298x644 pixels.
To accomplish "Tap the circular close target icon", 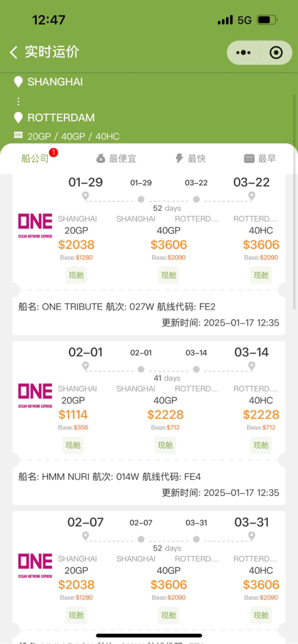I will (x=276, y=53).
